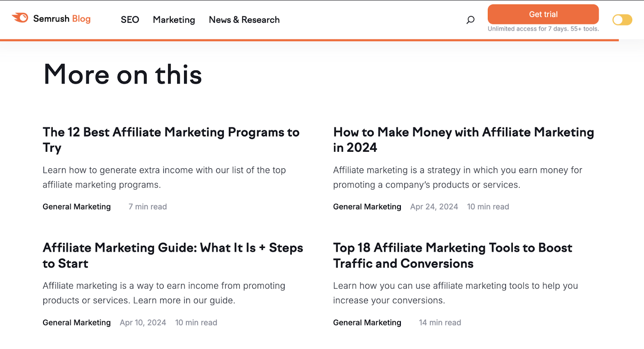Open 'How to Make Money with Affiliate Marketing in 2024'

click(463, 140)
